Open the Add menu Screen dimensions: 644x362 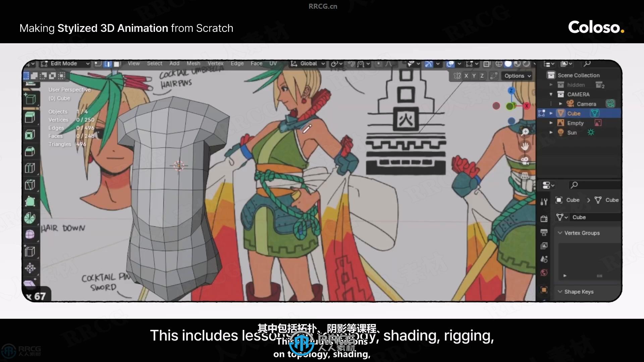point(174,64)
